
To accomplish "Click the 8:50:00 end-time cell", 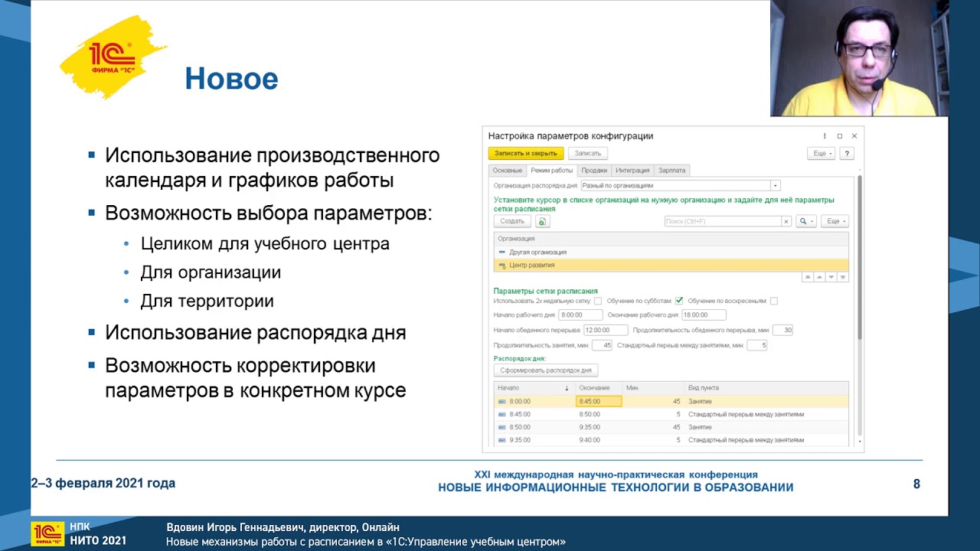I will 599,414.
